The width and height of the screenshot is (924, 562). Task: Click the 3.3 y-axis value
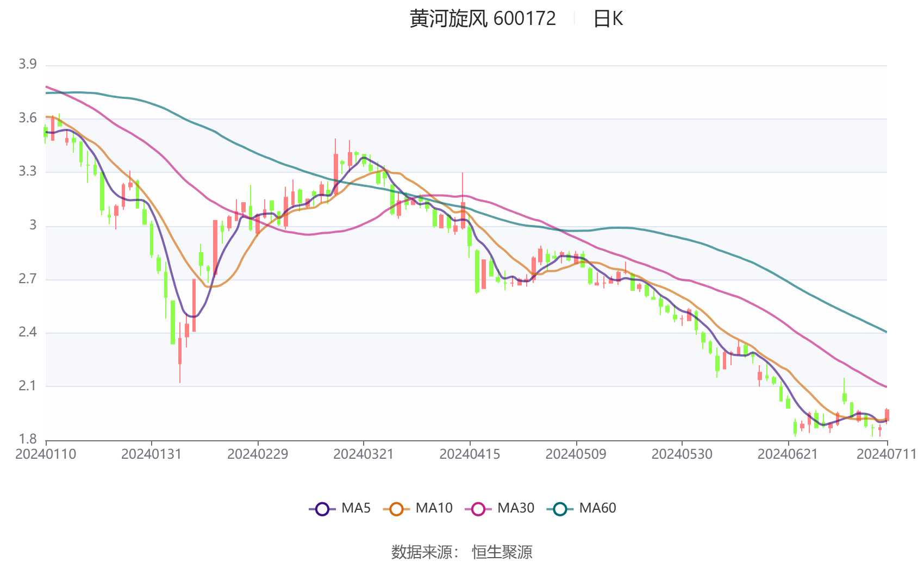28,171
